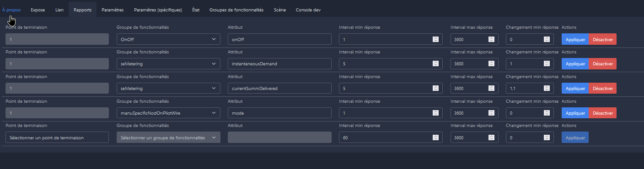Open the Paramètres (spécifiques) tab

pyautogui.click(x=158, y=10)
